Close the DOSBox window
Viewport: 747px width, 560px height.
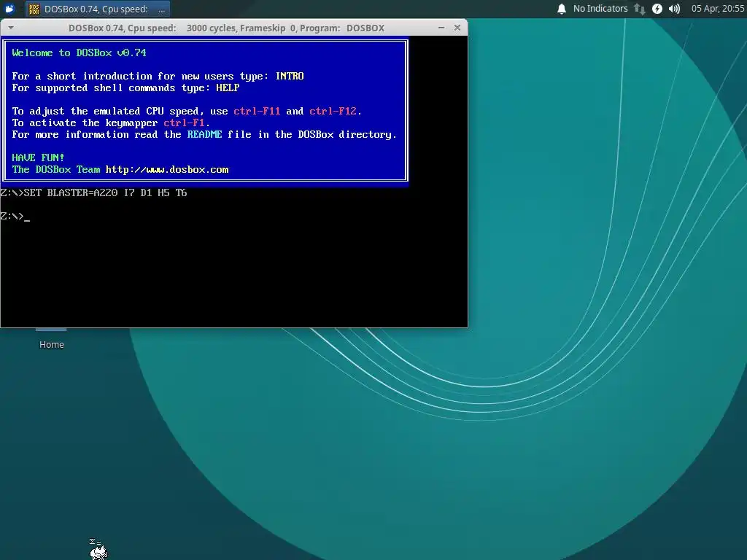point(457,28)
